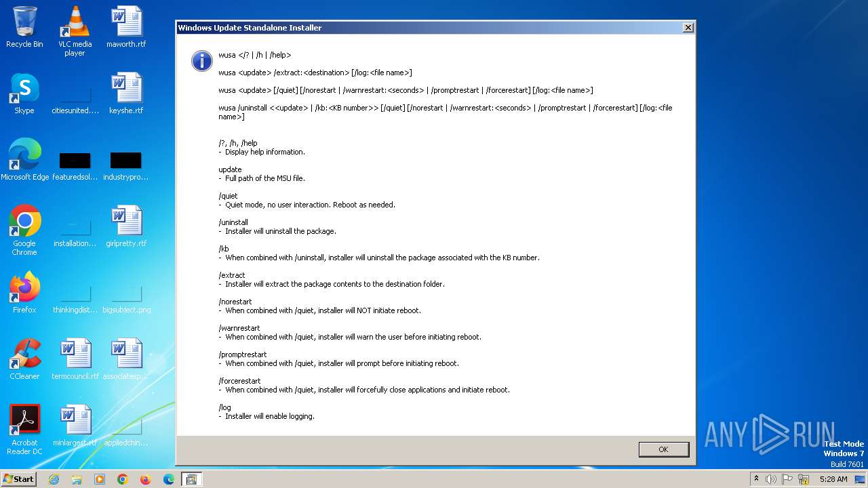The width and height of the screenshot is (868, 488).
Task: Click the '/forcerestart' option heading text
Action: (x=239, y=381)
